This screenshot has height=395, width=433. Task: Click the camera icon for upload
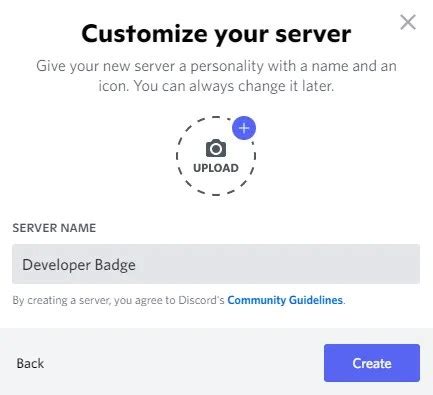[x=216, y=148]
